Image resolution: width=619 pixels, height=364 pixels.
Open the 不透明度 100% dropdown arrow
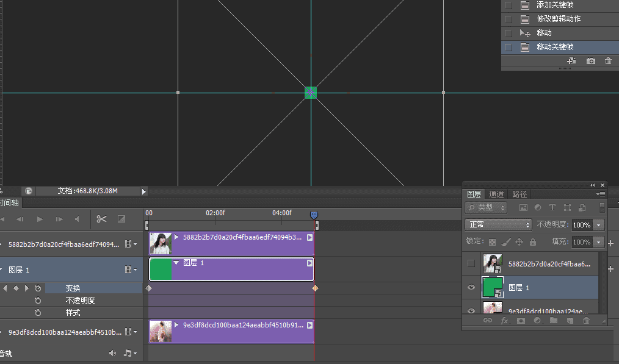(598, 225)
